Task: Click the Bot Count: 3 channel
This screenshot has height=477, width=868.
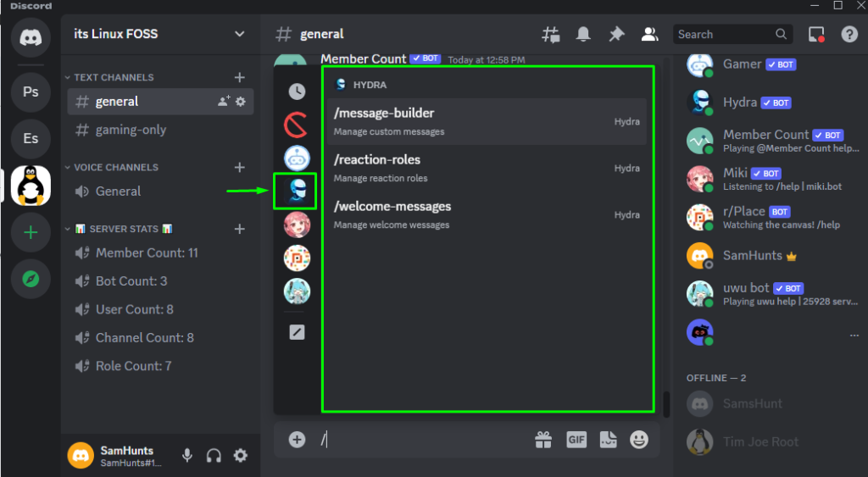Action: coord(160,281)
